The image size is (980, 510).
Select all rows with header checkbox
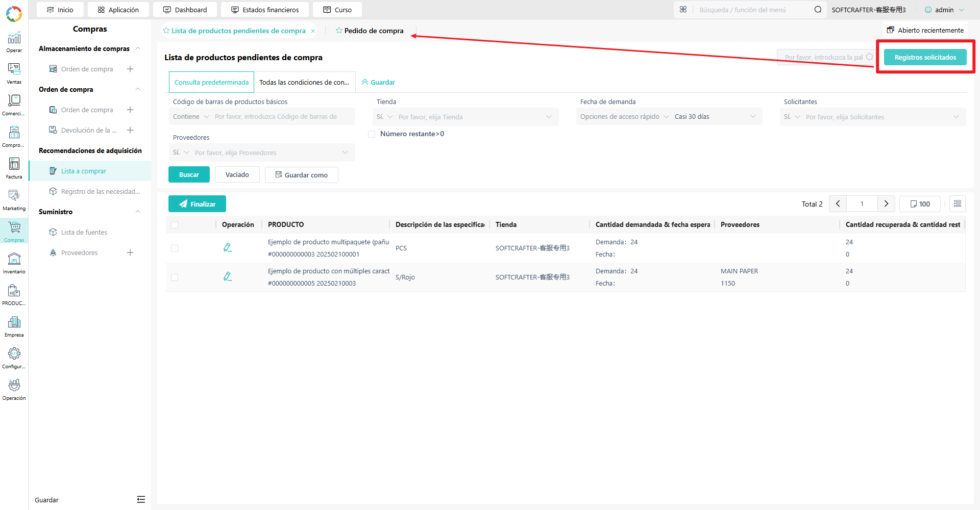175,225
